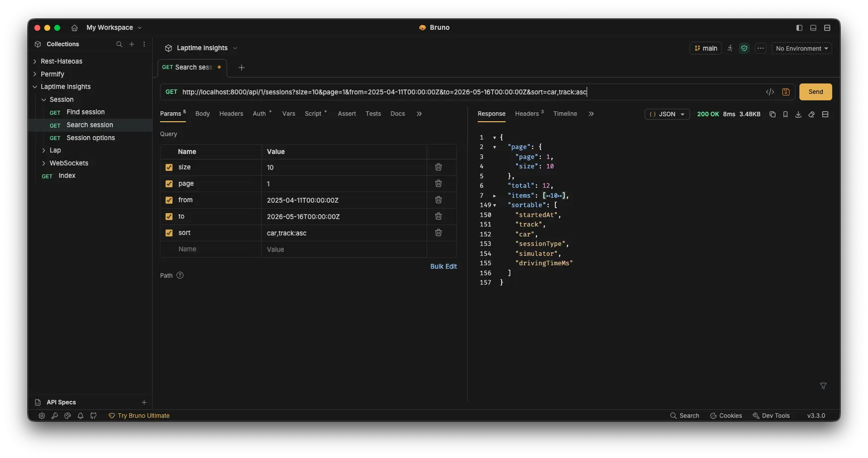Open the runner icon beside main branch
The width and height of the screenshot is (868, 458).
point(730,49)
